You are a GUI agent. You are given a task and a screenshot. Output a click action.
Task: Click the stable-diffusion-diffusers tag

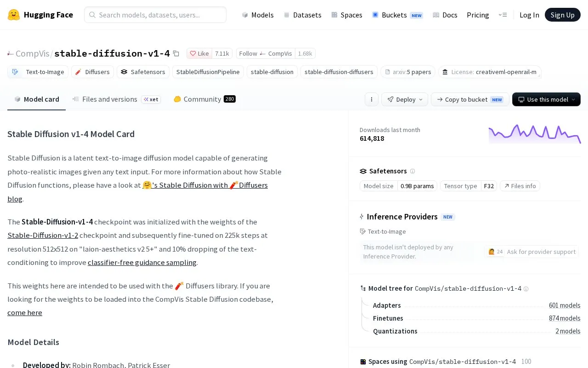coord(339,72)
